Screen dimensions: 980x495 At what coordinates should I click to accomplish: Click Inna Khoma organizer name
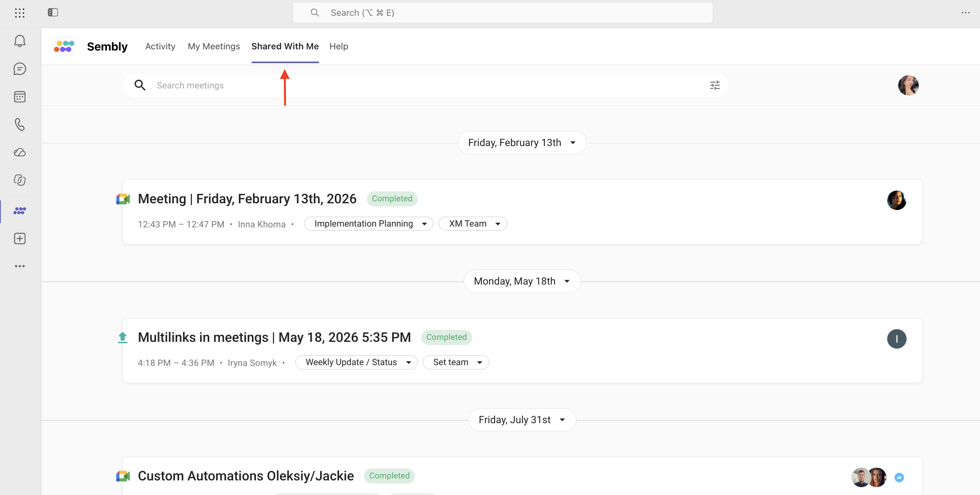coord(262,224)
